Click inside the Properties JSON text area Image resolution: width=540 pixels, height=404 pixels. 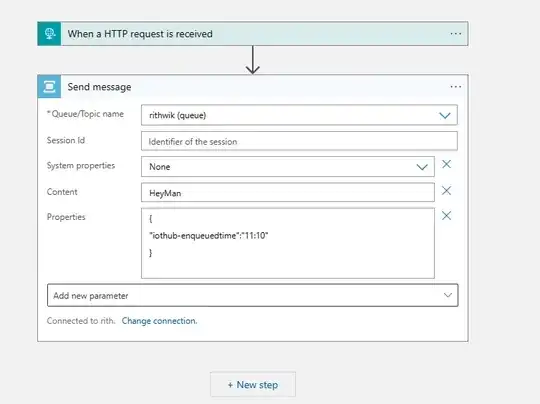click(288, 243)
